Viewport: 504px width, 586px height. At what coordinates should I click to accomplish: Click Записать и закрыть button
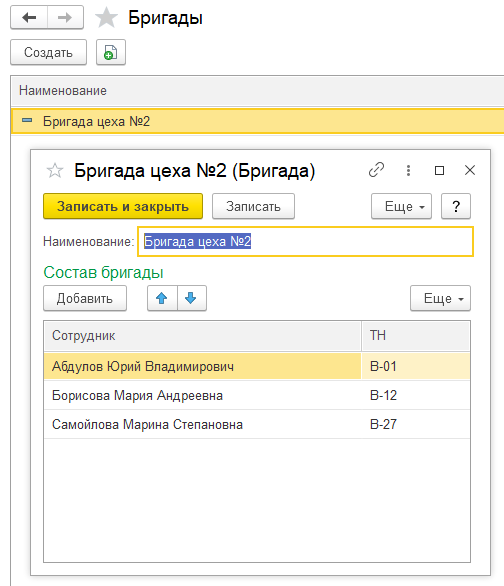coord(123,206)
